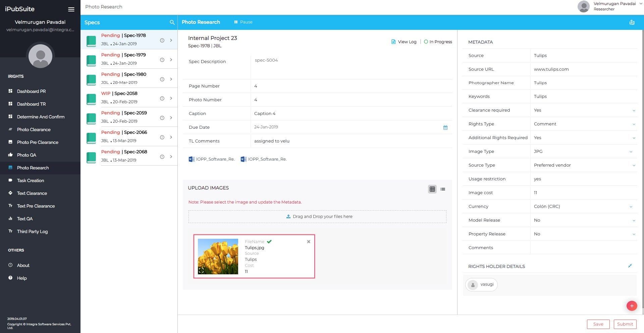Viewport: 644px width, 333px height.
Task: Open Additional Rights Required dropdown
Action: [x=584, y=138]
